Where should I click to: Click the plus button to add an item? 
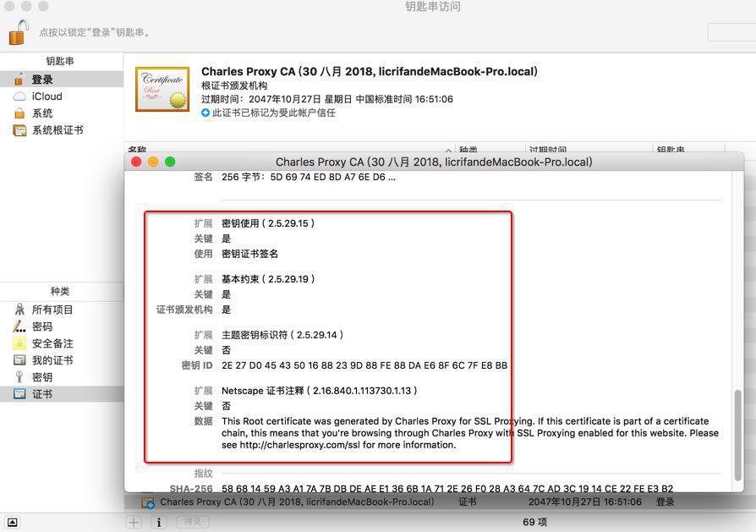tap(134, 522)
